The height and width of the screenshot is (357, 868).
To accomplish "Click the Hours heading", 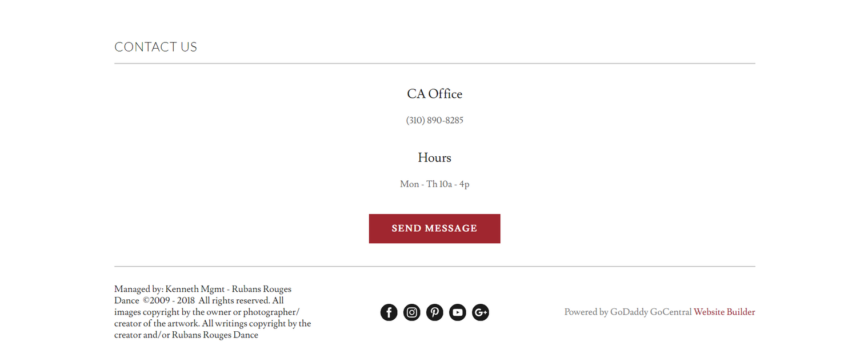I will point(434,158).
